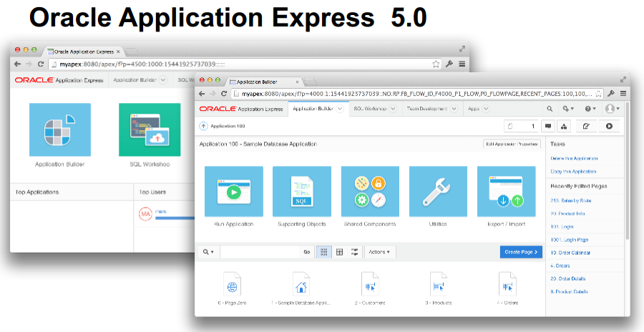The height and width of the screenshot is (332, 644).
Task: Open the help question mark dropdown
Action: point(590,109)
